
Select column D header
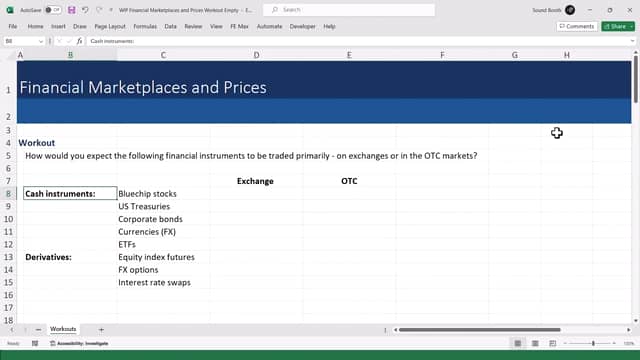pos(256,55)
